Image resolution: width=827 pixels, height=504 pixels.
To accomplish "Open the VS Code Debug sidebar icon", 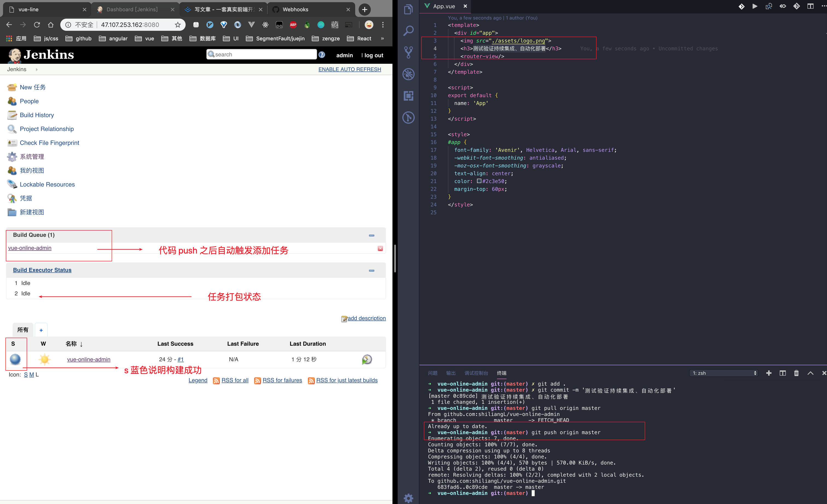I will (x=408, y=74).
